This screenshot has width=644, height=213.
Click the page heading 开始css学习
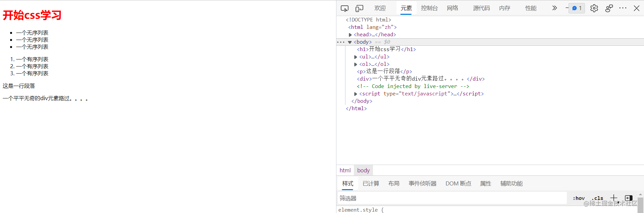point(32,15)
